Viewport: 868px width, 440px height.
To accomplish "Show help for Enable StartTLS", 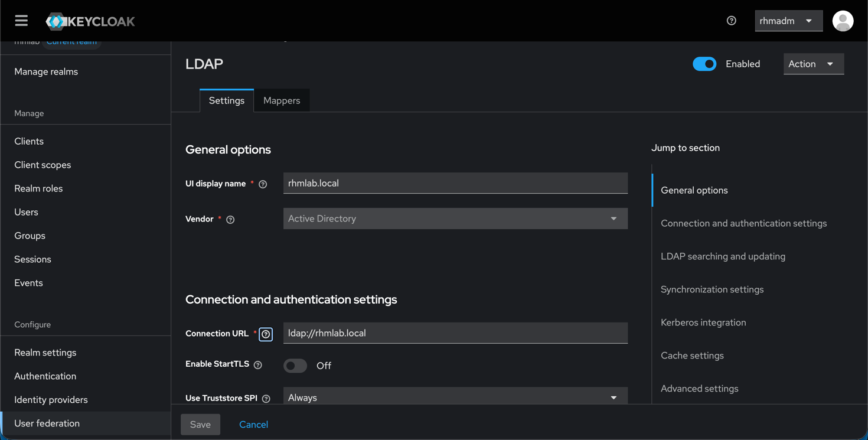I will coord(258,365).
